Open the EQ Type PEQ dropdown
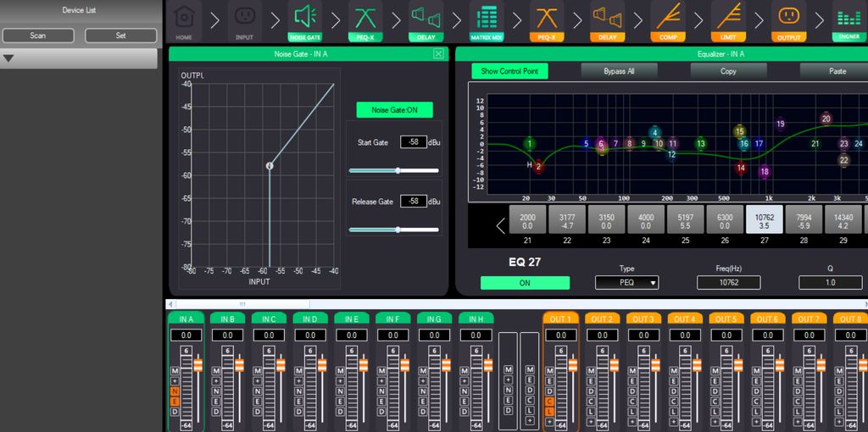Viewport: 868px width, 432px height. 627,283
